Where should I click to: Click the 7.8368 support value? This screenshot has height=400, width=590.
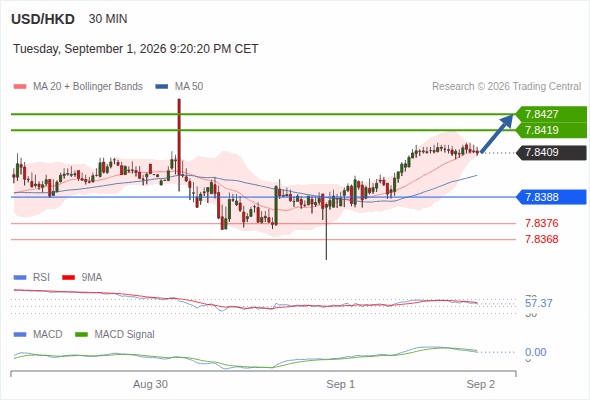click(541, 239)
